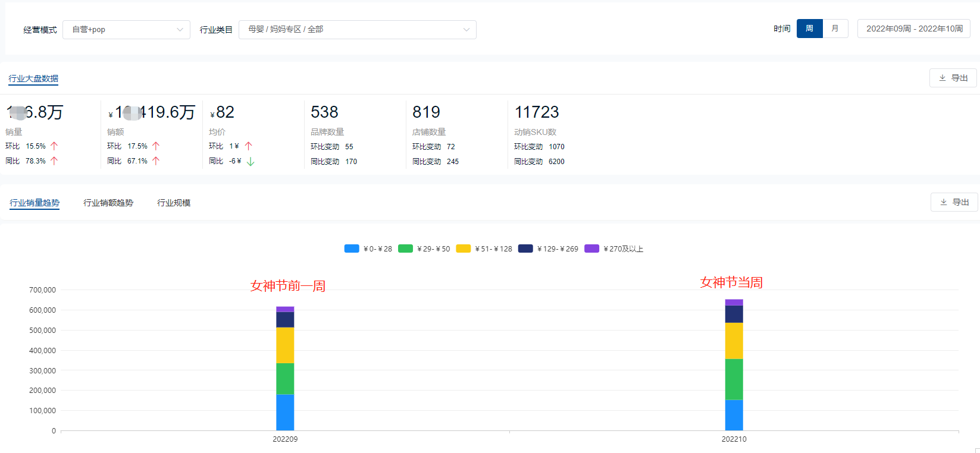The height and width of the screenshot is (453, 980).
Task: Click the 538 品牌数量 value
Action: [324, 112]
